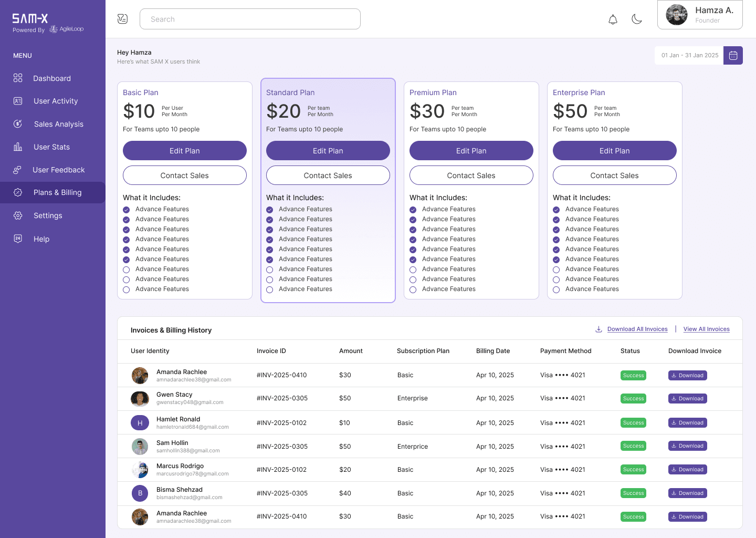Click email marcusrodrigo78@gmail.com
Image resolution: width=756 pixels, height=538 pixels.
[x=193, y=474]
